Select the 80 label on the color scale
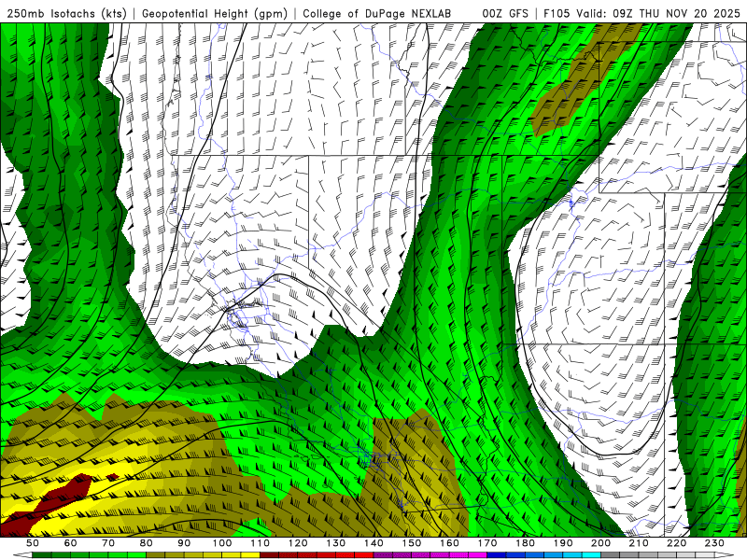 pos(147,543)
